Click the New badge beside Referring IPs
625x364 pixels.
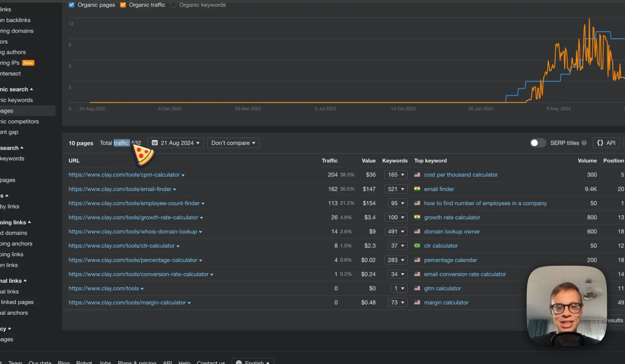pyautogui.click(x=28, y=63)
